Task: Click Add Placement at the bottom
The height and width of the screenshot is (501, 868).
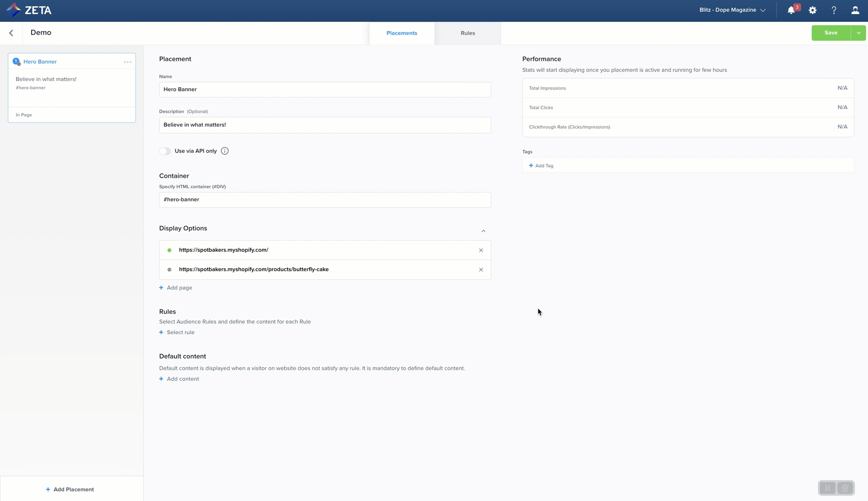Action: click(x=70, y=489)
